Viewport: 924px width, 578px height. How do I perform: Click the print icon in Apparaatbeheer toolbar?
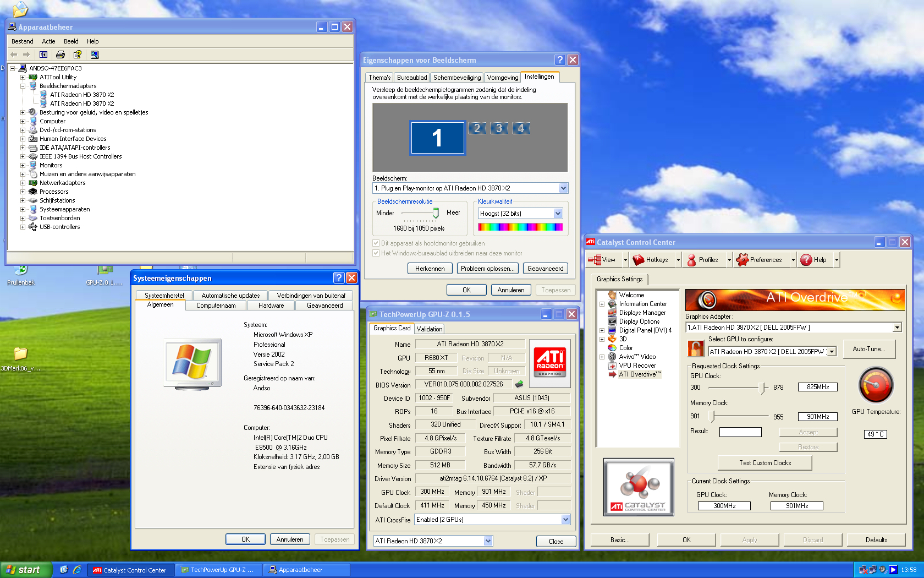point(61,54)
